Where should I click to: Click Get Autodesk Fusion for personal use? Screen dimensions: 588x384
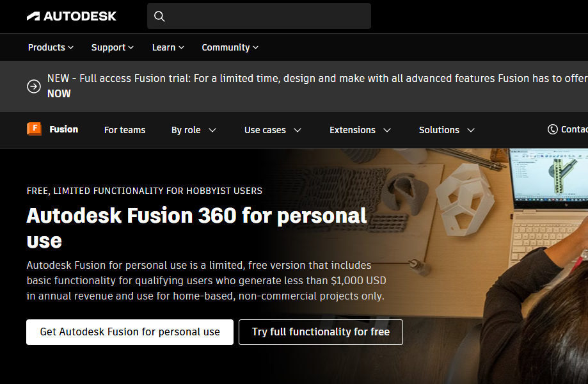tap(130, 332)
